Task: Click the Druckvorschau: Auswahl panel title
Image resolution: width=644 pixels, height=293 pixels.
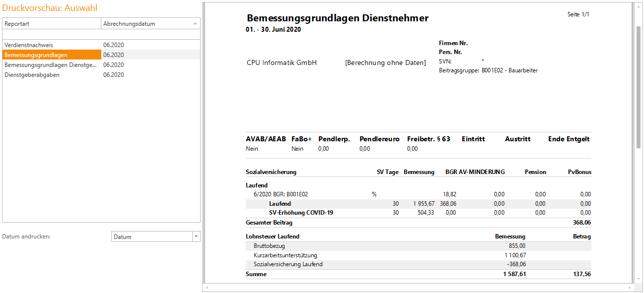Action: (50, 8)
